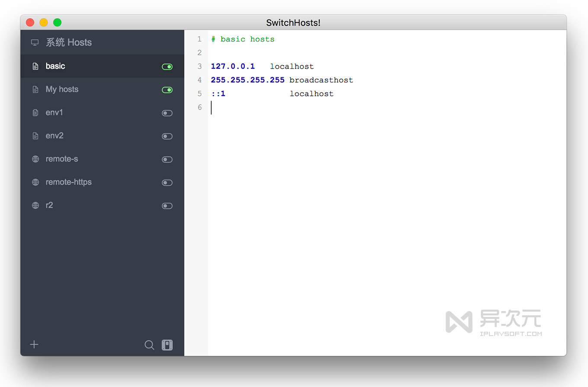The width and height of the screenshot is (588, 387).
Task: Open the env2 hosts entry
Action: click(x=102, y=136)
